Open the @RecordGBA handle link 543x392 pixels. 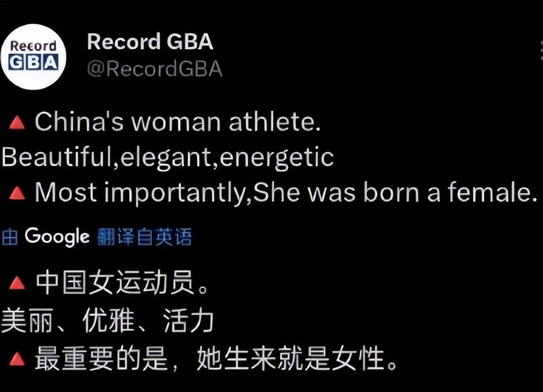[155, 69]
